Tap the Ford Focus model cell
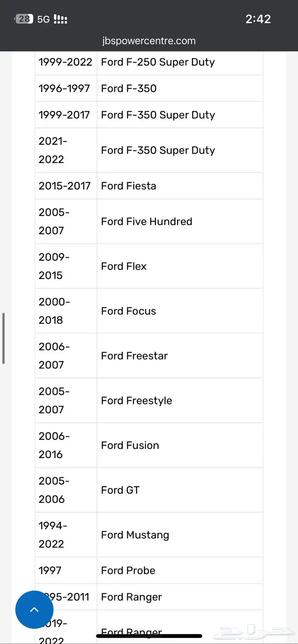This screenshot has width=298, height=644. tap(129, 311)
